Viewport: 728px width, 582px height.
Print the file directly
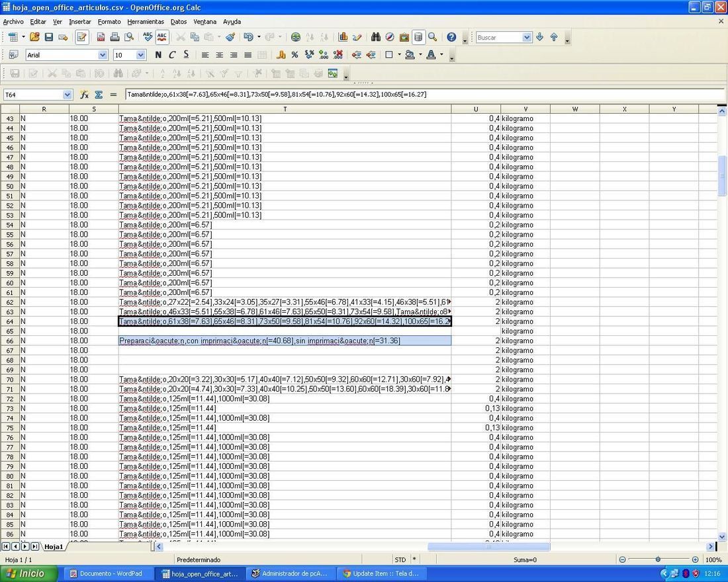point(114,37)
